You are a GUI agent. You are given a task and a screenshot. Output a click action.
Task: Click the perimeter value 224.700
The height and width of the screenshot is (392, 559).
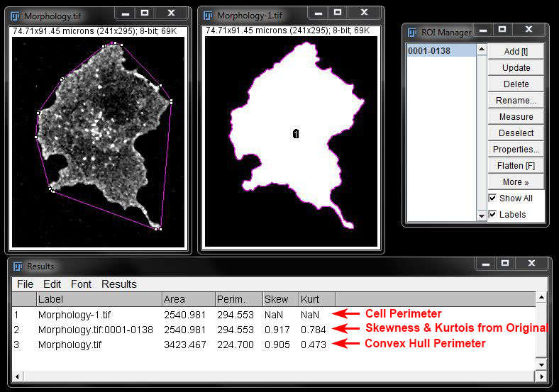coord(236,345)
